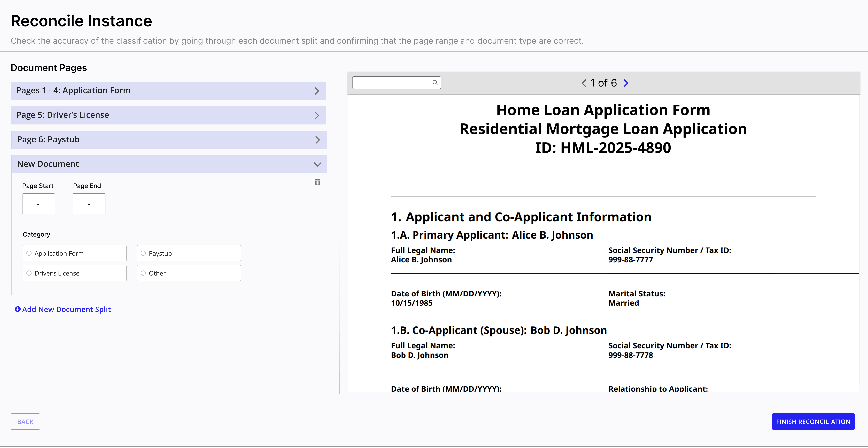Select the Paystub category radio button

(143, 253)
